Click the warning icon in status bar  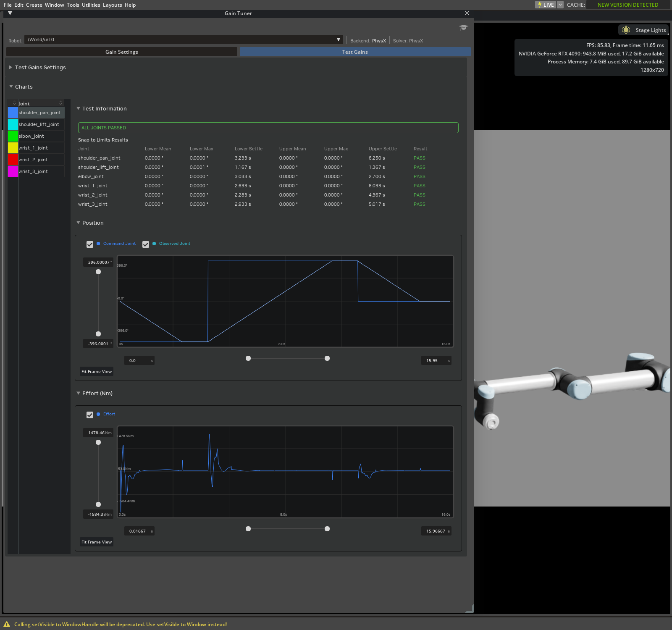[7, 625]
